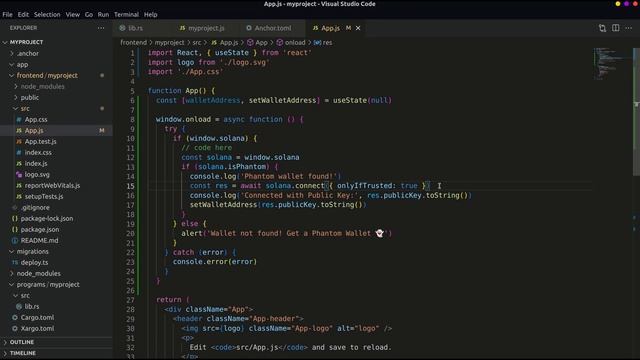This screenshot has width=640, height=360.
Task: Click the code minimap preview
Action: [x=610, y=63]
